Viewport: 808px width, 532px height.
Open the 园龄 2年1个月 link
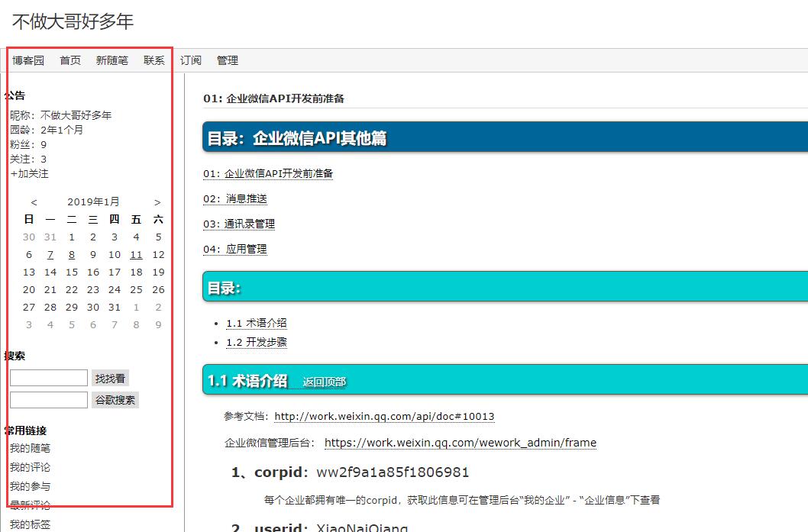(x=62, y=130)
